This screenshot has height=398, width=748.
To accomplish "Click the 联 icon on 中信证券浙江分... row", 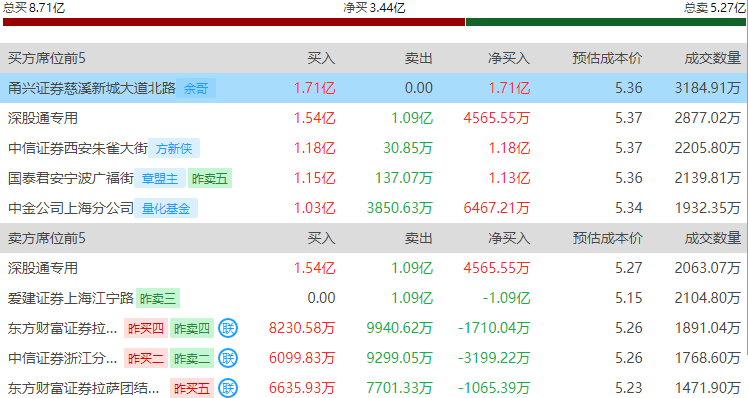I will tap(228, 358).
